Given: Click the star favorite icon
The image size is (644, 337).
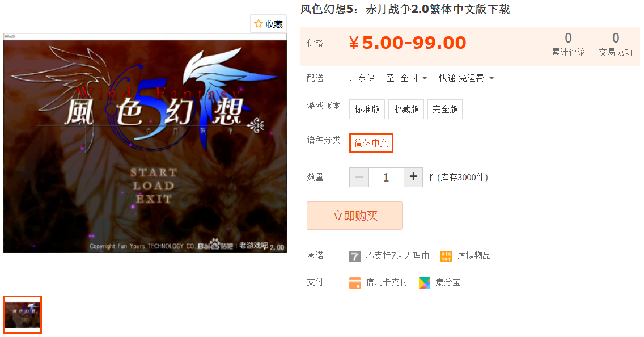Looking at the screenshot, I should coord(259,24).
